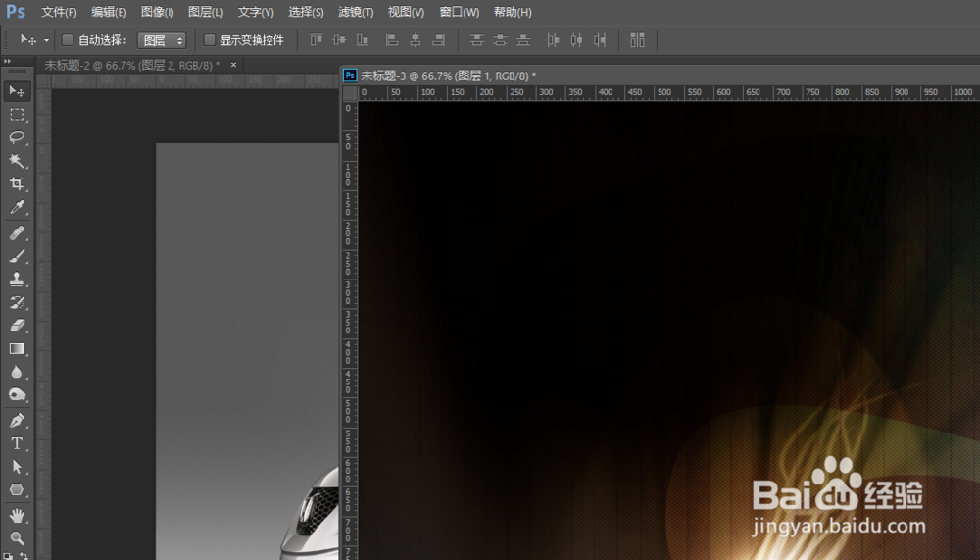Enable the 自动选择 checkbox
980x560 pixels.
click(68, 40)
